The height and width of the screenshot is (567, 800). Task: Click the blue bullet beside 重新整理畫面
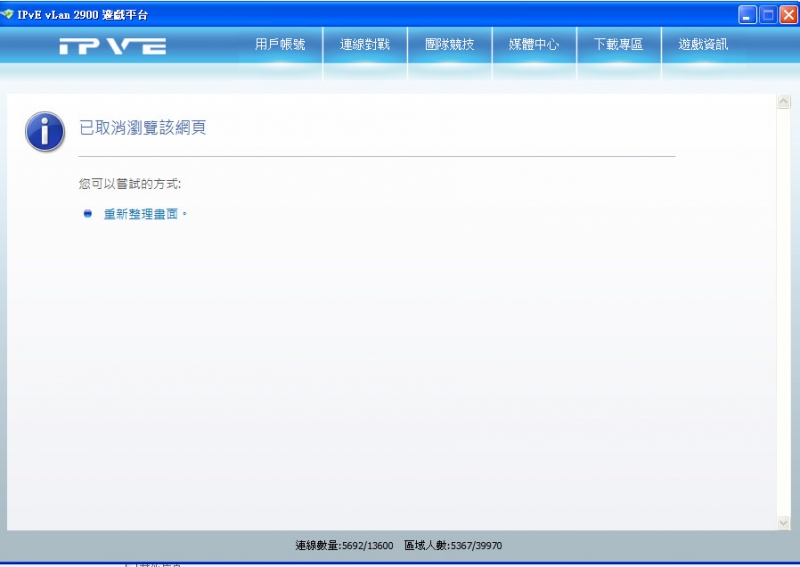point(88,214)
